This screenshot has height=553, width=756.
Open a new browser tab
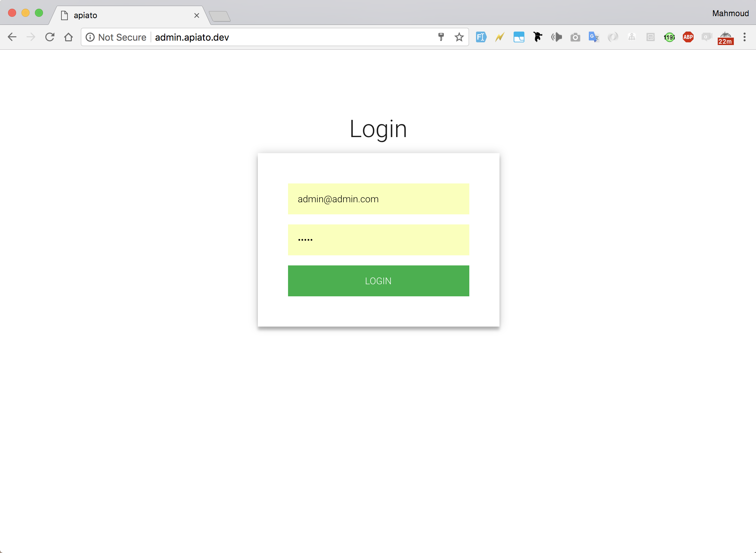click(220, 16)
